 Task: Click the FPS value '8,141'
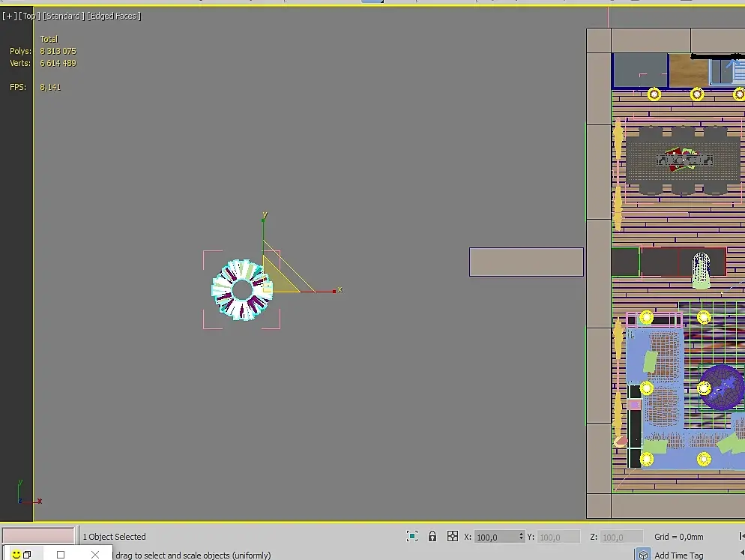[50, 87]
